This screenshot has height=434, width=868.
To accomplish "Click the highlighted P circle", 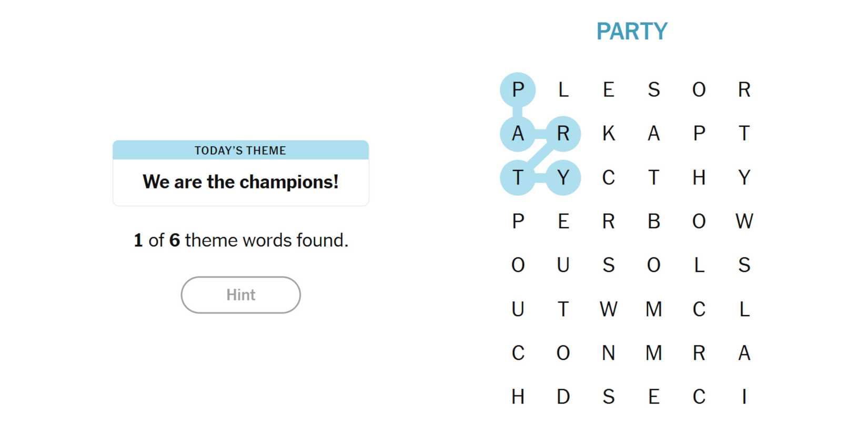I will pyautogui.click(x=518, y=90).
